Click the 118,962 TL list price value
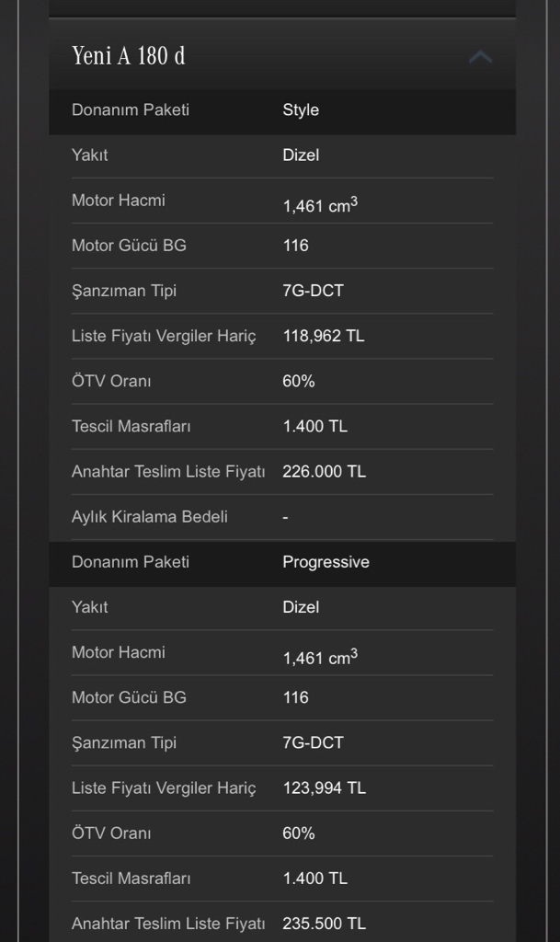Image resolution: width=560 pixels, height=942 pixels. (324, 336)
